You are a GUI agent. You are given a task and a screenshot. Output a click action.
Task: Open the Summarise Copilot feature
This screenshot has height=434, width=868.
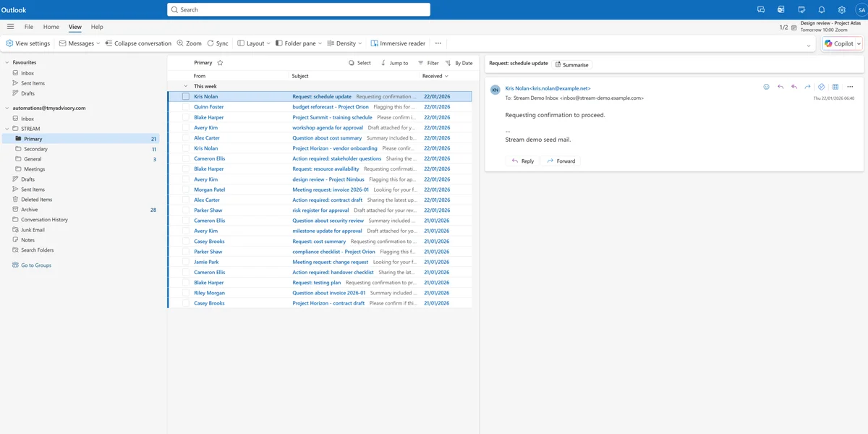pos(571,64)
